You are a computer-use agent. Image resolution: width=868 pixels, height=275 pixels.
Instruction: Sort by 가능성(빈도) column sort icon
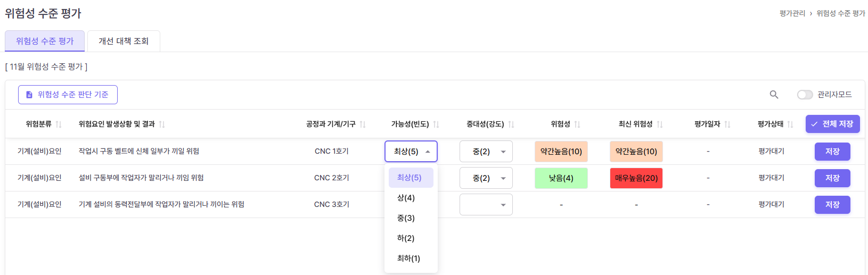(x=436, y=124)
